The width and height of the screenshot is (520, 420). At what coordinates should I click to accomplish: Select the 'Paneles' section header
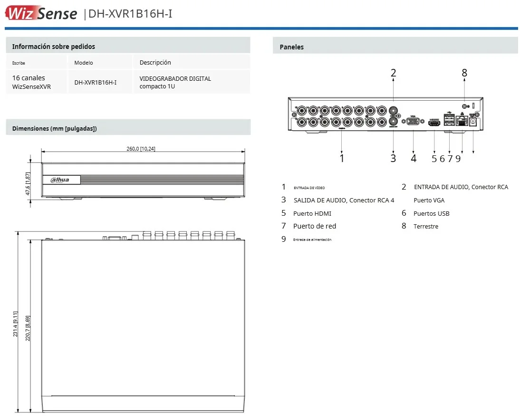point(291,47)
